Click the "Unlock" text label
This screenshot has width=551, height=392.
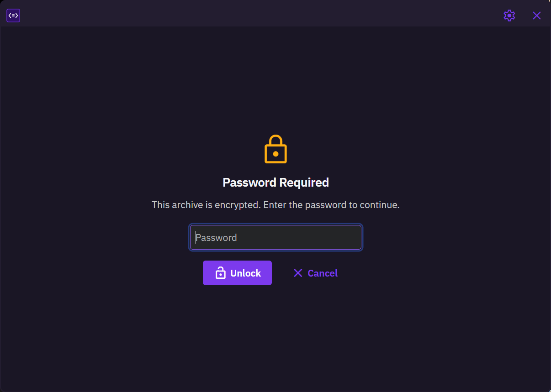(x=245, y=273)
